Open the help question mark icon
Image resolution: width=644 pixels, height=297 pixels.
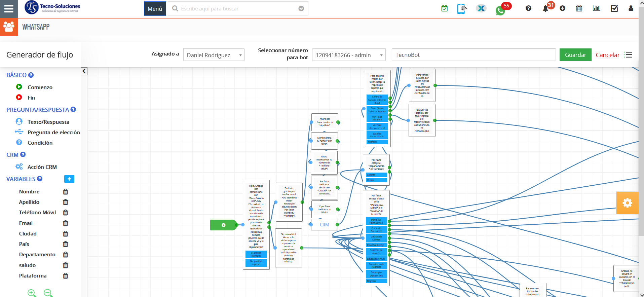click(529, 8)
